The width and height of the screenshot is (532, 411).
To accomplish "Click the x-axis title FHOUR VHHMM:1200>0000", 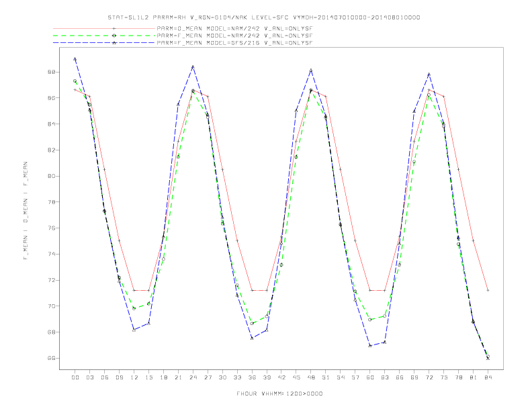I will pyautogui.click(x=279, y=394).
